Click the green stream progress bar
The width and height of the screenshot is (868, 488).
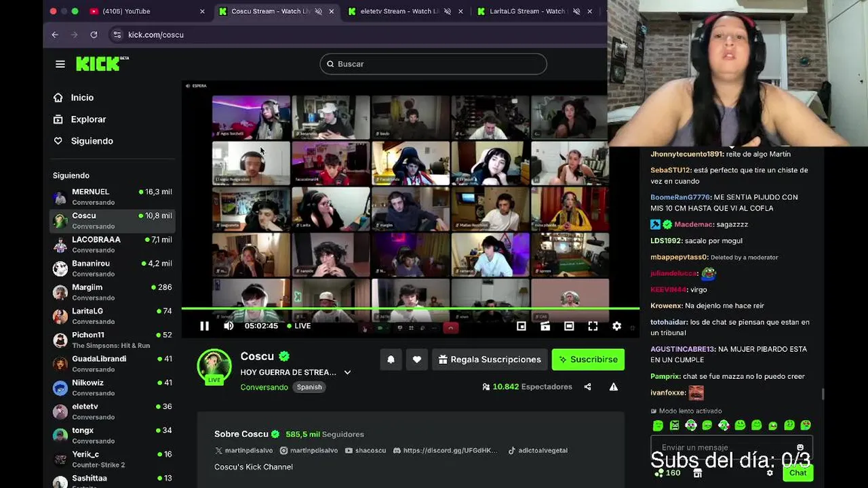click(x=410, y=309)
